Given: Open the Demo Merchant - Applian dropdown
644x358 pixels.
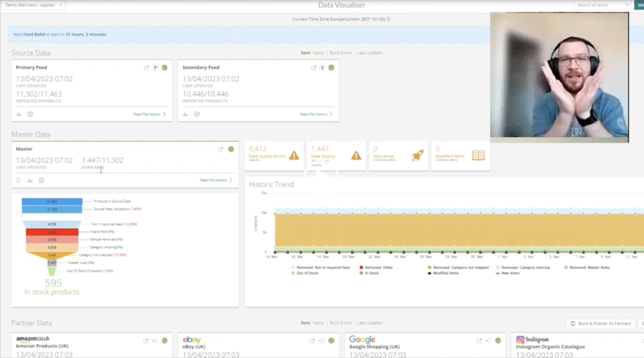Looking at the screenshot, I should (x=33, y=5).
